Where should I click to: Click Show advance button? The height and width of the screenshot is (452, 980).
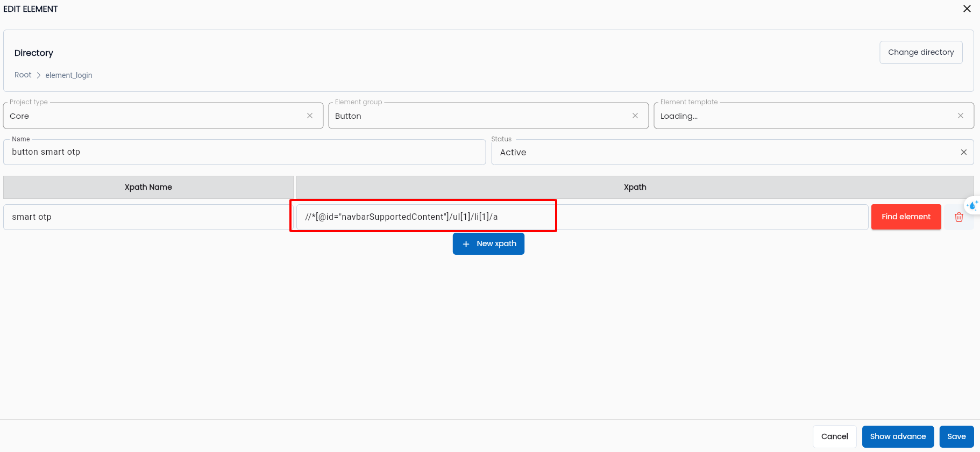897,436
